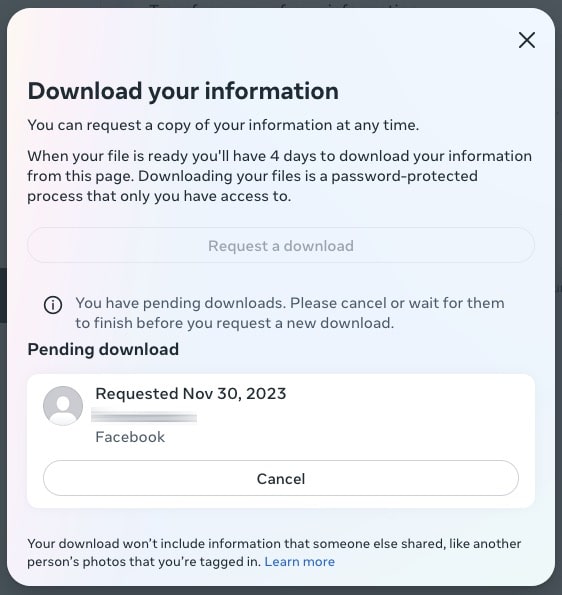Click the blurred account name
The image size is (562, 595).
click(x=144, y=415)
